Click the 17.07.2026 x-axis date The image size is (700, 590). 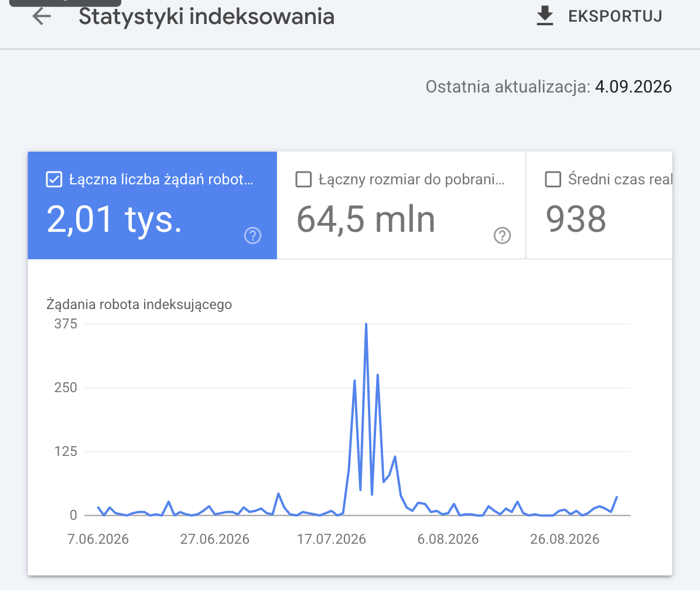331,539
